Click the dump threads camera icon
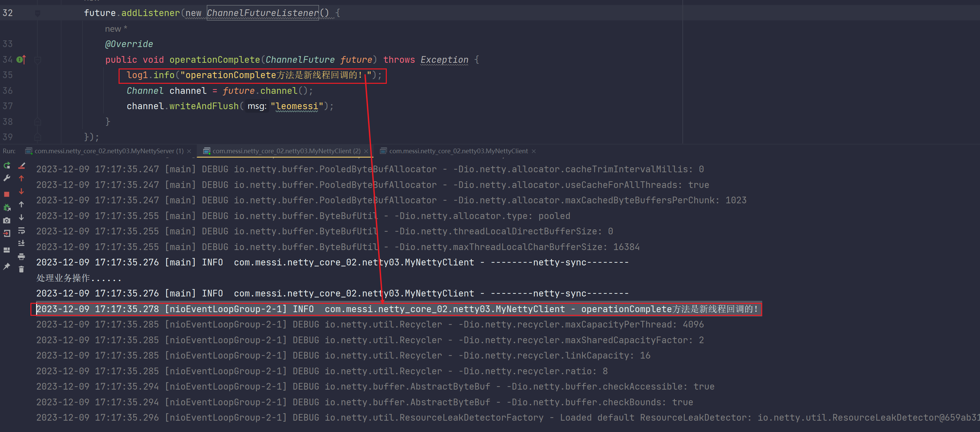The image size is (980, 432). click(x=6, y=221)
